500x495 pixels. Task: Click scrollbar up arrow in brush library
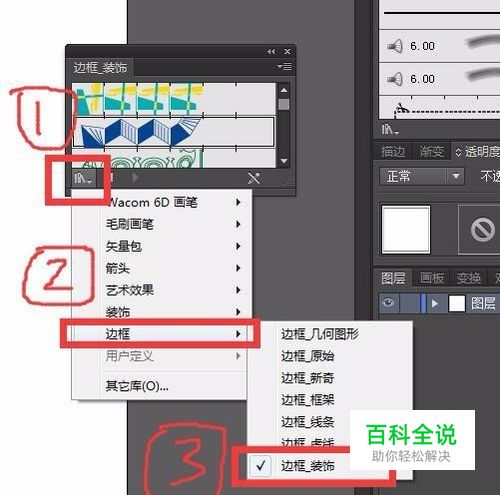pyautogui.click(x=284, y=90)
